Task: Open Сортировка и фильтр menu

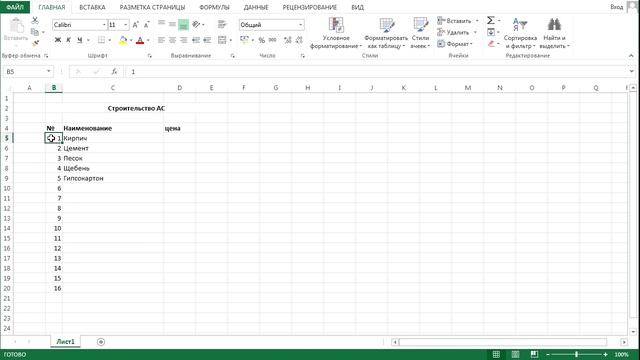Action: click(520, 33)
